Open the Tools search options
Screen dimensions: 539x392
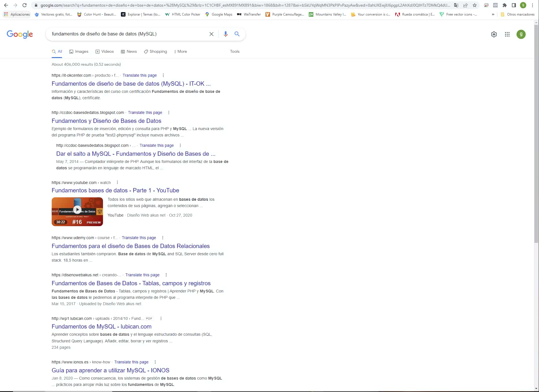235,51
